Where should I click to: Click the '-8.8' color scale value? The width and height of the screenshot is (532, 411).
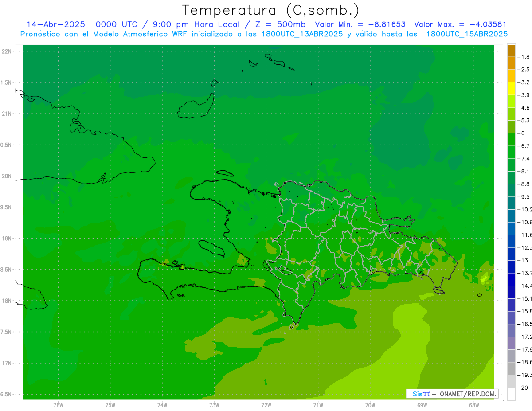[x=524, y=184]
